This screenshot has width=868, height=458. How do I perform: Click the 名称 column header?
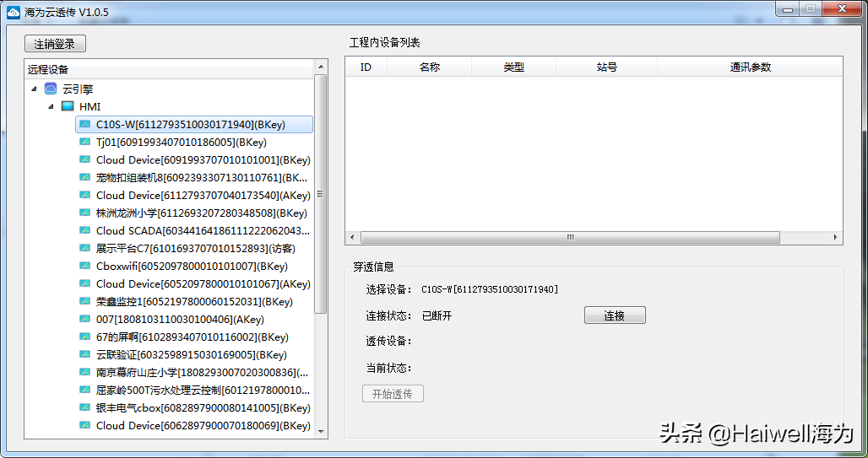429,67
